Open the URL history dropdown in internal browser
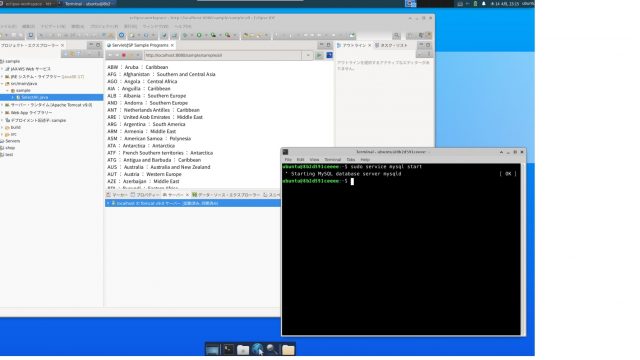 click(x=308, y=55)
